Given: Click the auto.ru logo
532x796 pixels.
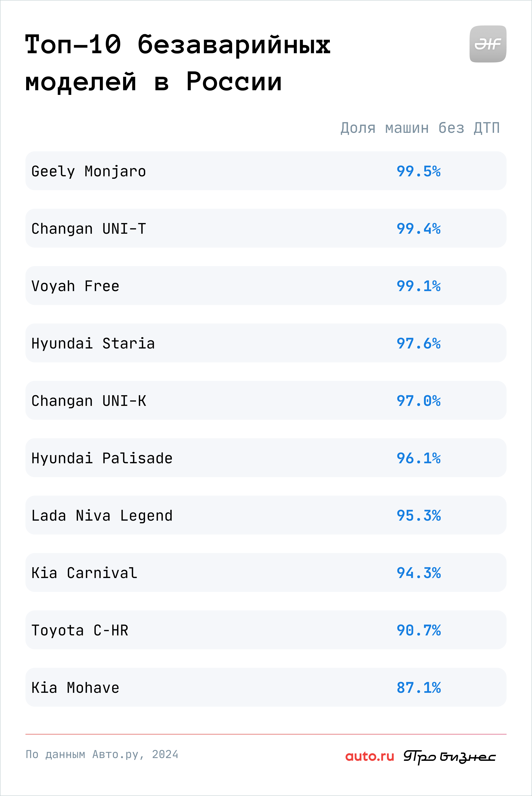Looking at the screenshot, I should coord(369,756).
